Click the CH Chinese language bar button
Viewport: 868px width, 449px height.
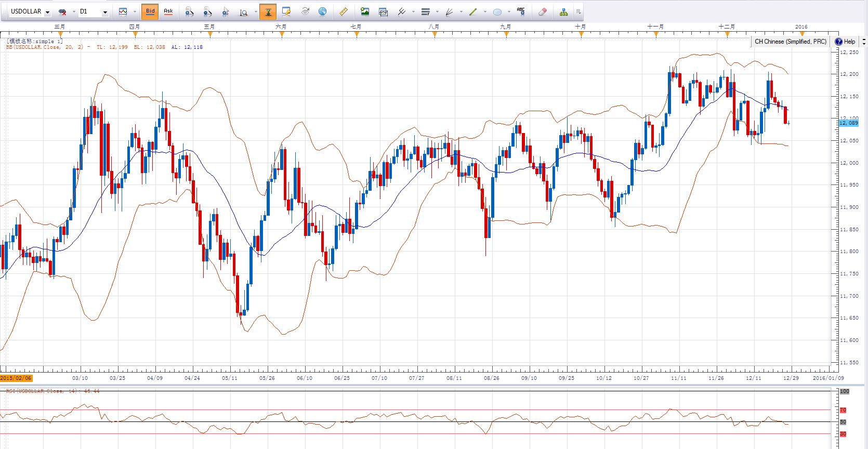click(790, 42)
